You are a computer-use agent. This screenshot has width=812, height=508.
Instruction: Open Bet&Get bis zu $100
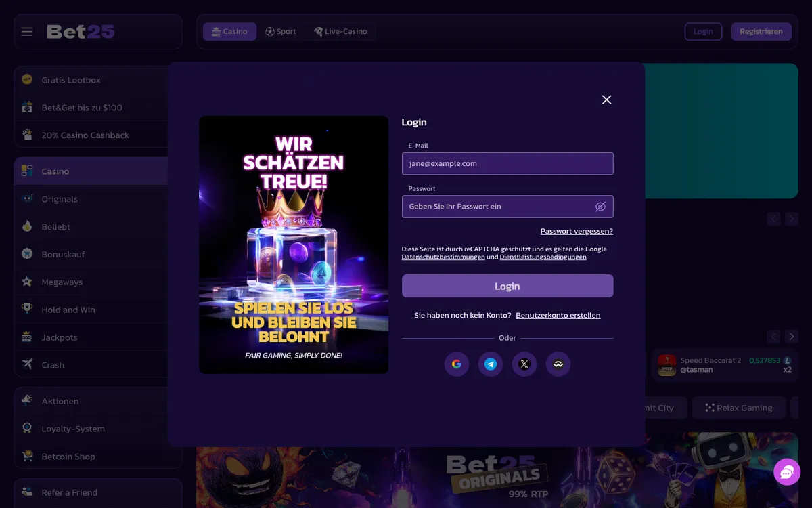91,108
